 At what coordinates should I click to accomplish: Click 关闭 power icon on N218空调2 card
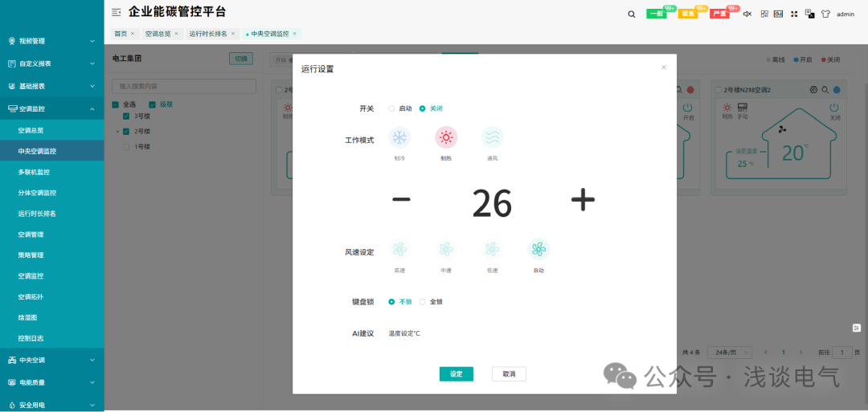click(x=834, y=108)
